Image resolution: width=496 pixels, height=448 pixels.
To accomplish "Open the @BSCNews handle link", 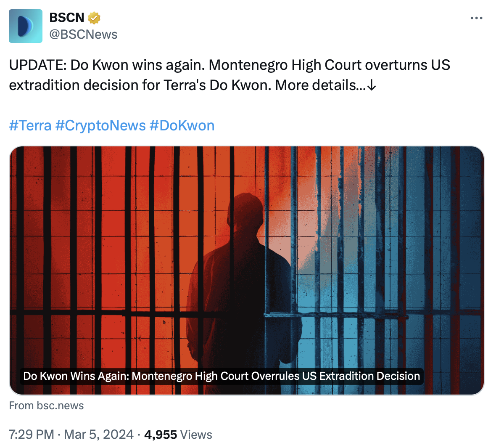I will pos(83,34).
